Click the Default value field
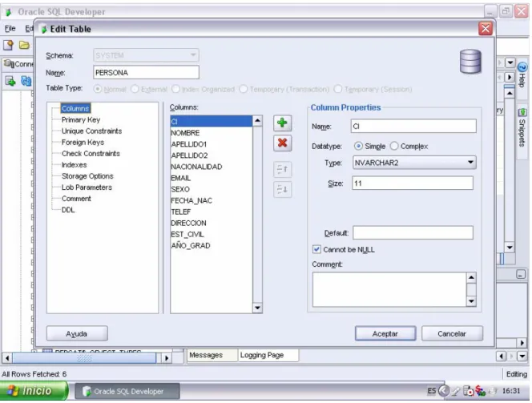 [413, 232]
